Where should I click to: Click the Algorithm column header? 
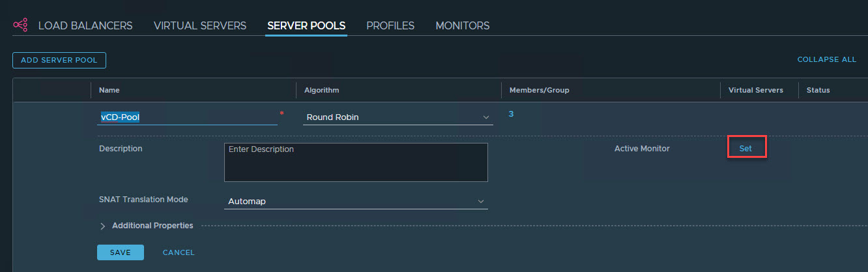click(322, 90)
